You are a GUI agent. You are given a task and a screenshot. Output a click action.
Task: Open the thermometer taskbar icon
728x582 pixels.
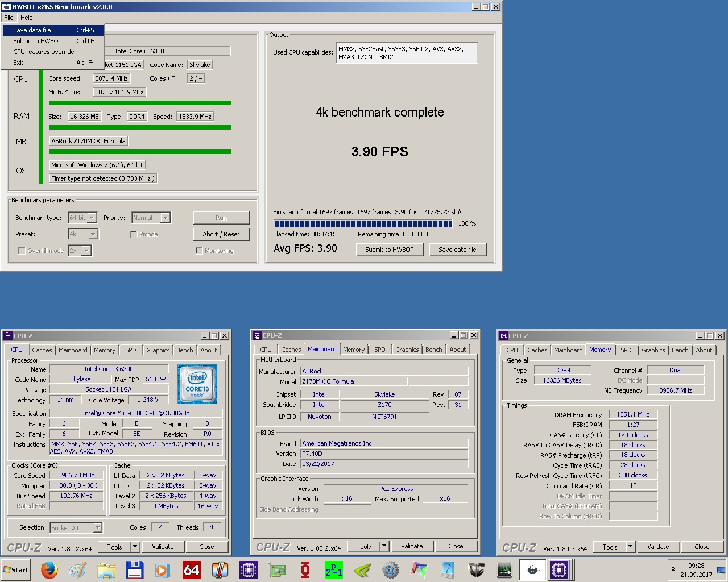(220, 569)
